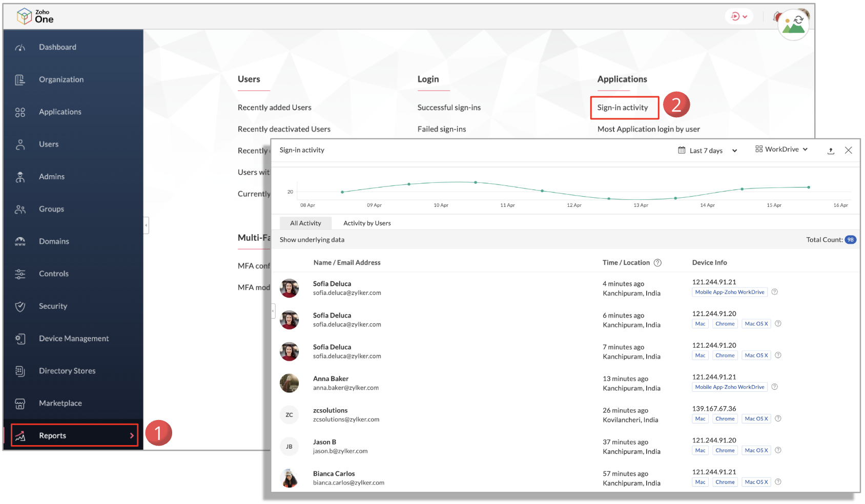865x504 pixels.
Task: Switch to Activity by Users tab
Action: [367, 223]
